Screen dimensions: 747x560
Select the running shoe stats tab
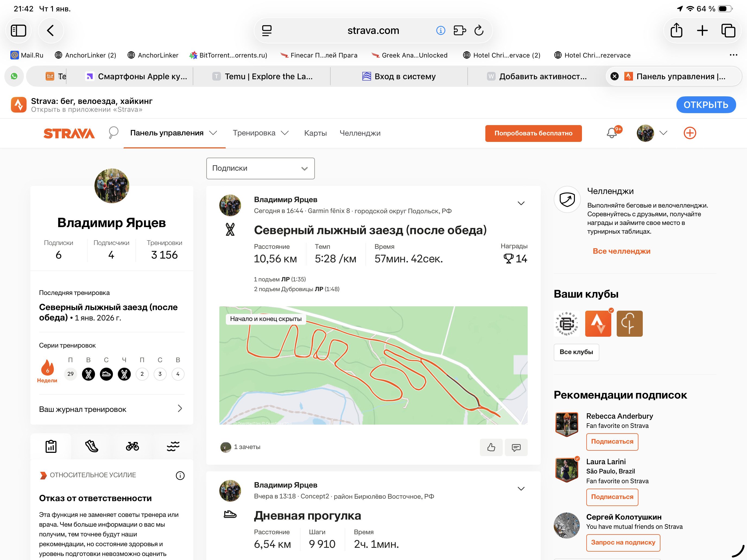coord(91,446)
